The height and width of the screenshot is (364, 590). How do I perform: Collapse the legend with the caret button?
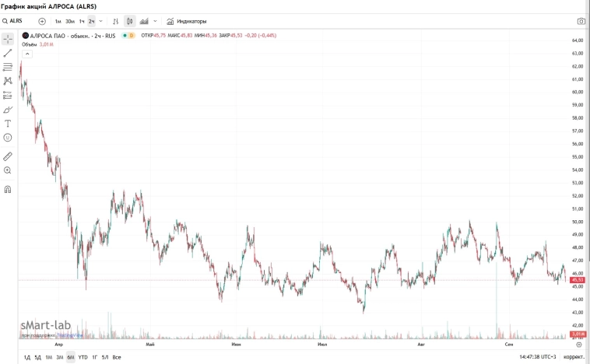click(x=27, y=54)
